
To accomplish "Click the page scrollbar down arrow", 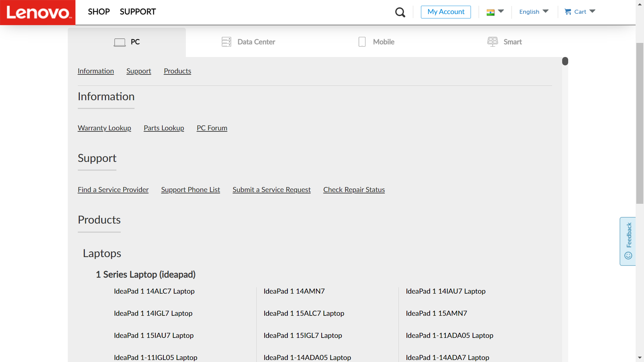I will pyautogui.click(x=640, y=358).
